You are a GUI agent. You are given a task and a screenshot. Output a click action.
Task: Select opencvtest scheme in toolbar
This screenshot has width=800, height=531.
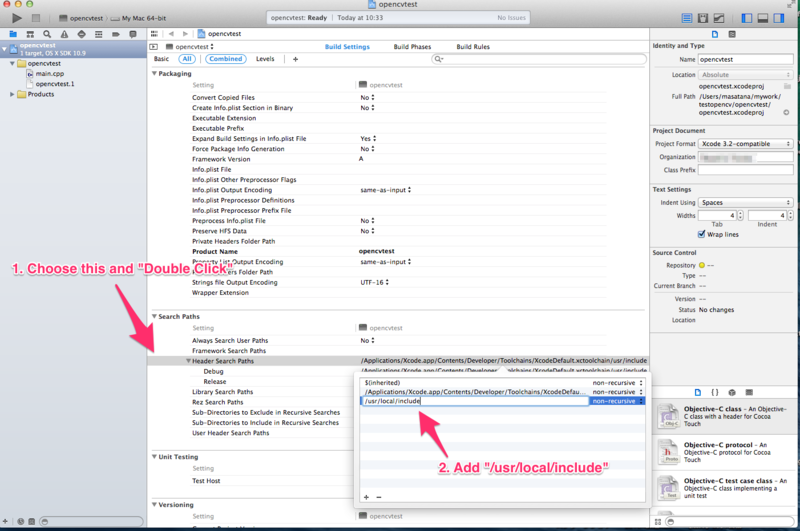81,18
